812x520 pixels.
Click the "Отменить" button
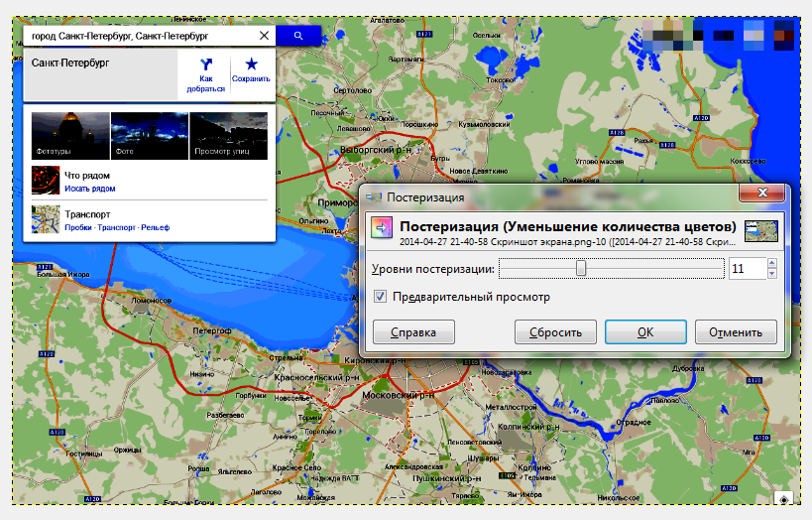736,332
